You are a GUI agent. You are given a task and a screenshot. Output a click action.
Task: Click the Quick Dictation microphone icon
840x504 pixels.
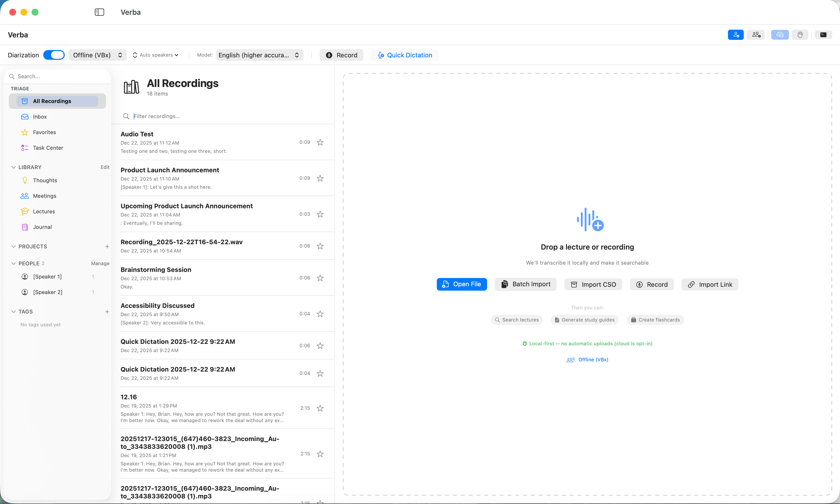click(380, 55)
